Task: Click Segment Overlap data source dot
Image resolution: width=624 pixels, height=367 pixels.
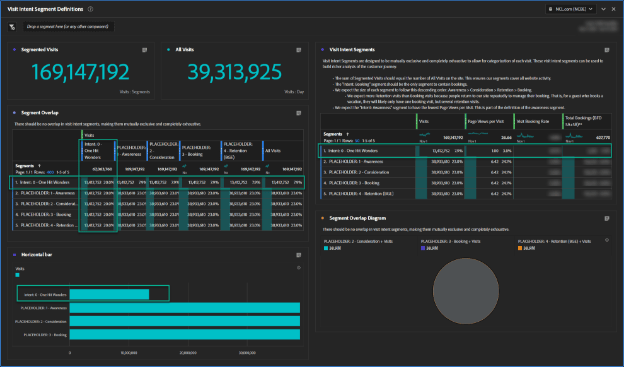Action: point(14,113)
